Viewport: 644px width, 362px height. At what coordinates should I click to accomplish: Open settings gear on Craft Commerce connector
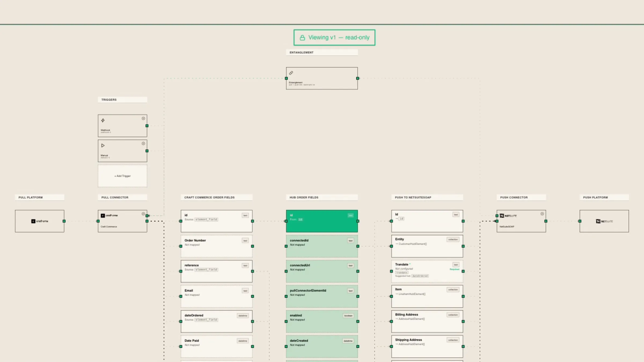pyautogui.click(x=143, y=214)
